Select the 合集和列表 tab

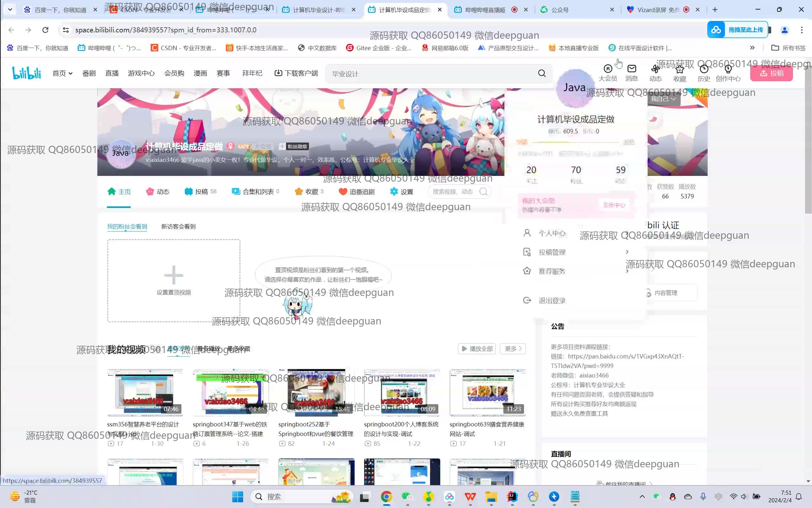pos(255,191)
